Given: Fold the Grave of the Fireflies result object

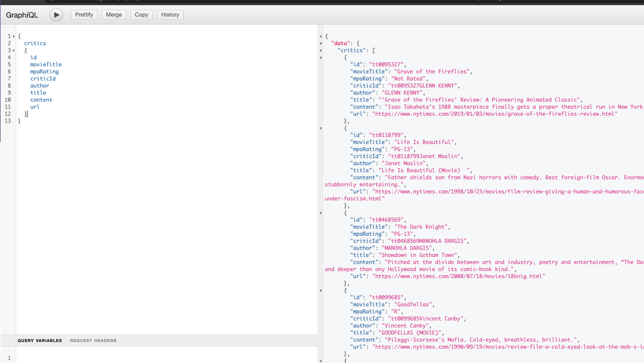Looking at the screenshot, I should pyautogui.click(x=321, y=58).
